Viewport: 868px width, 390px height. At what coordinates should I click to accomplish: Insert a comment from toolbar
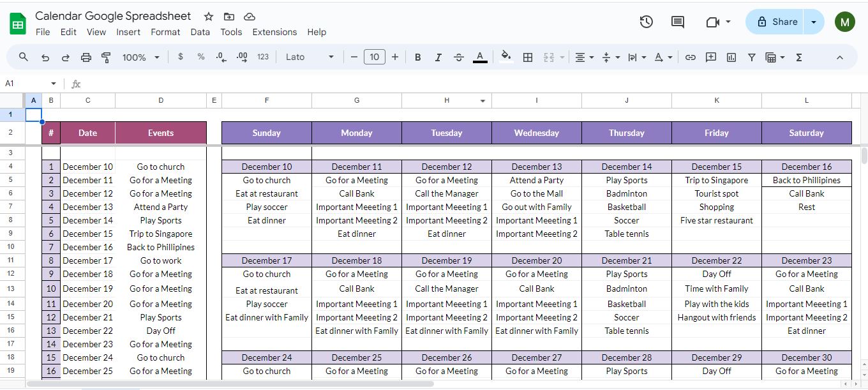pos(711,57)
